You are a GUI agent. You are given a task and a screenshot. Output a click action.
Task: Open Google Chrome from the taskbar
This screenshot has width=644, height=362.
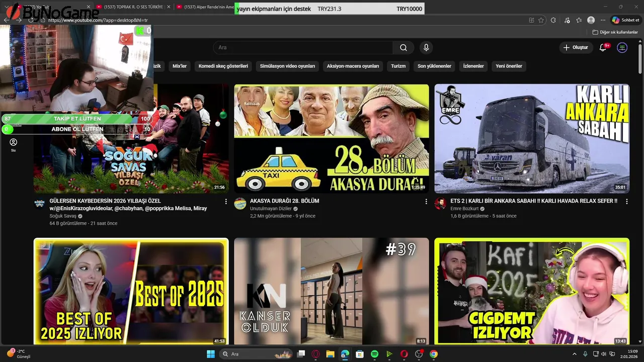[x=434, y=354]
